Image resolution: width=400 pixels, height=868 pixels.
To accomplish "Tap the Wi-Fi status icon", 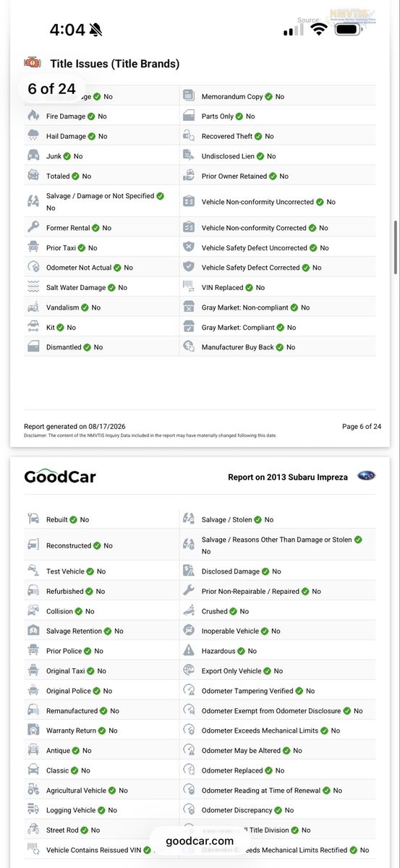I will pos(319,30).
